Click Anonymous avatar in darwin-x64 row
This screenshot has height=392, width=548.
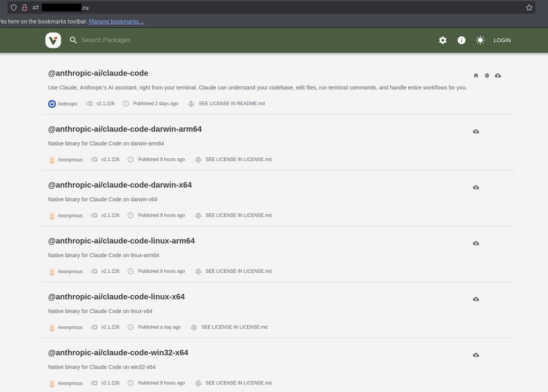point(52,216)
